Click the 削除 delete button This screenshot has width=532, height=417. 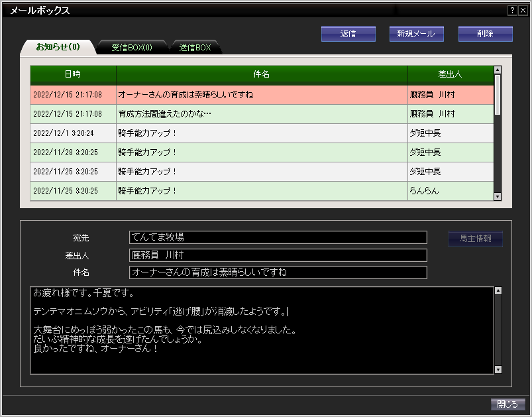485,34
